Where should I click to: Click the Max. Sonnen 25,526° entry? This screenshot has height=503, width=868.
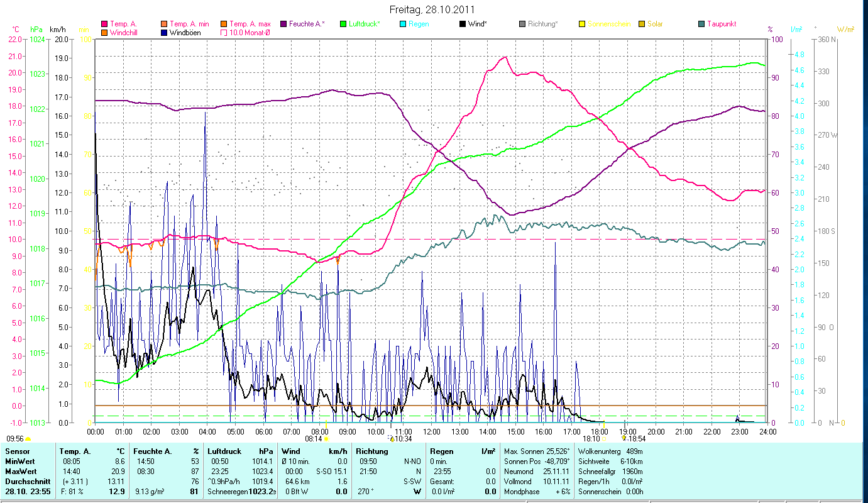[537, 452]
